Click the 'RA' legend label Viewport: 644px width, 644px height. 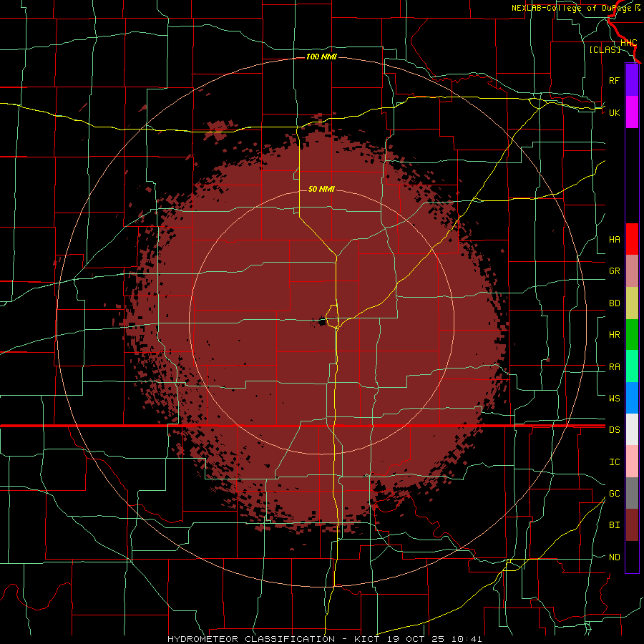point(614,367)
